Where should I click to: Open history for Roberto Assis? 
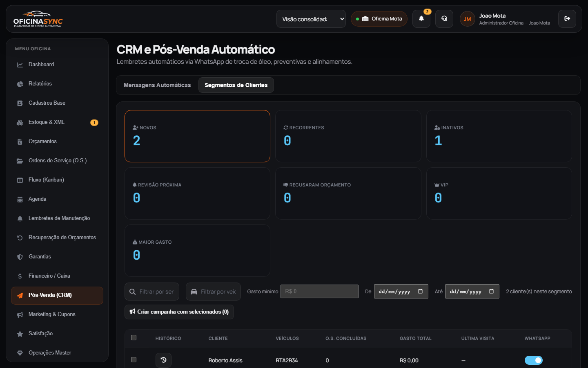coord(163,360)
